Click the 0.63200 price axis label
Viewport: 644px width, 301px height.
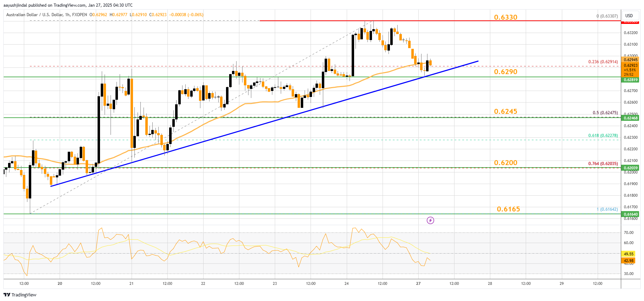tap(630, 33)
